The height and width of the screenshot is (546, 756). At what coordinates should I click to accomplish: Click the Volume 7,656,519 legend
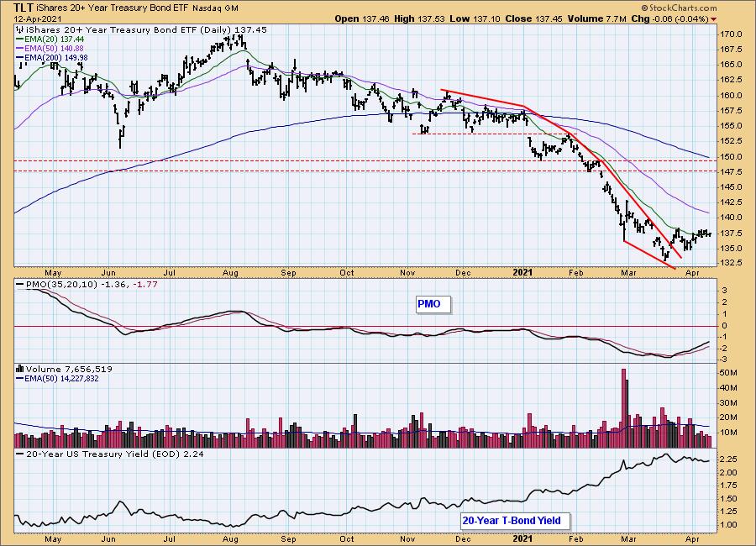69,369
